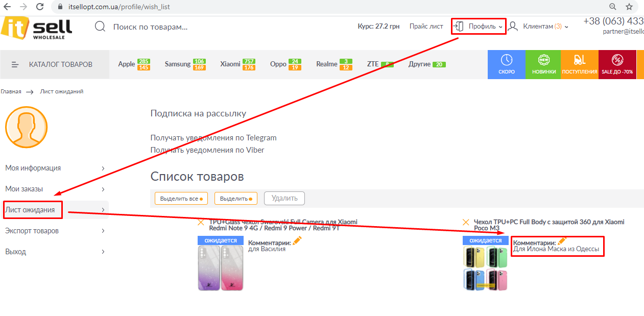Edit comment pencil for Poco M3 case
The image size is (644, 316).
[562, 241]
